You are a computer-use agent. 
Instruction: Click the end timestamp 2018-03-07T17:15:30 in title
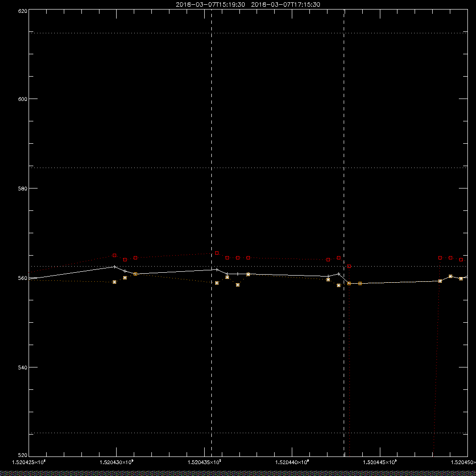[286, 5]
